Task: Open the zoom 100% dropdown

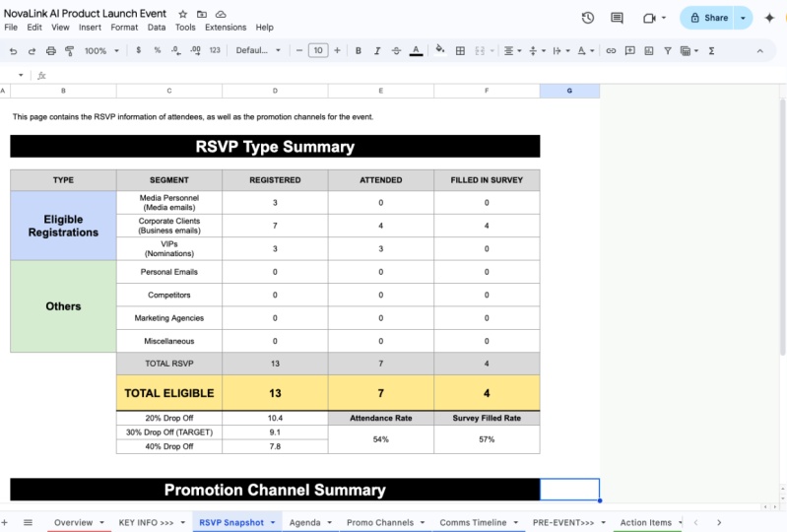Action: (101, 50)
